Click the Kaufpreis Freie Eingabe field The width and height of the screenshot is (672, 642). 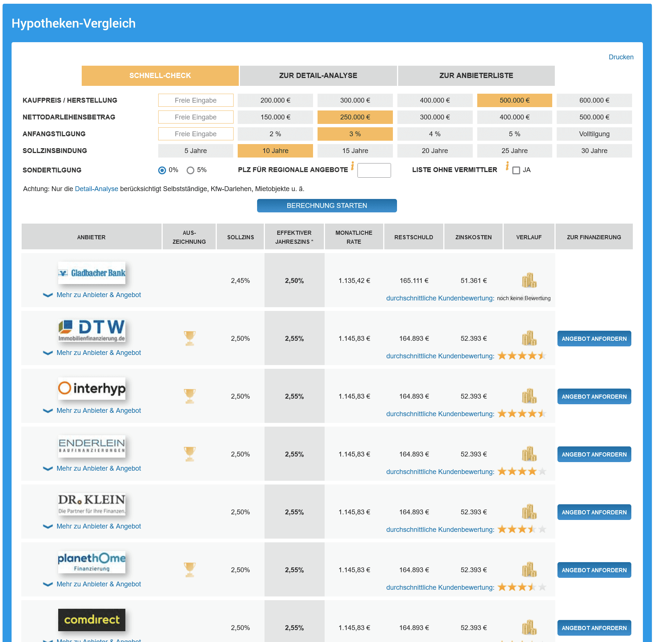[x=196, y=100]
